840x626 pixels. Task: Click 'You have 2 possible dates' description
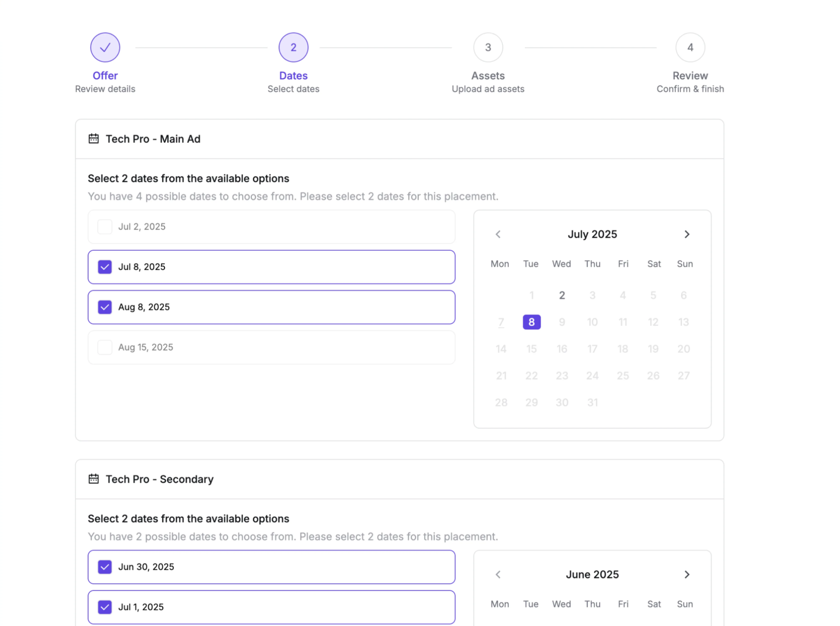[293, 536]
